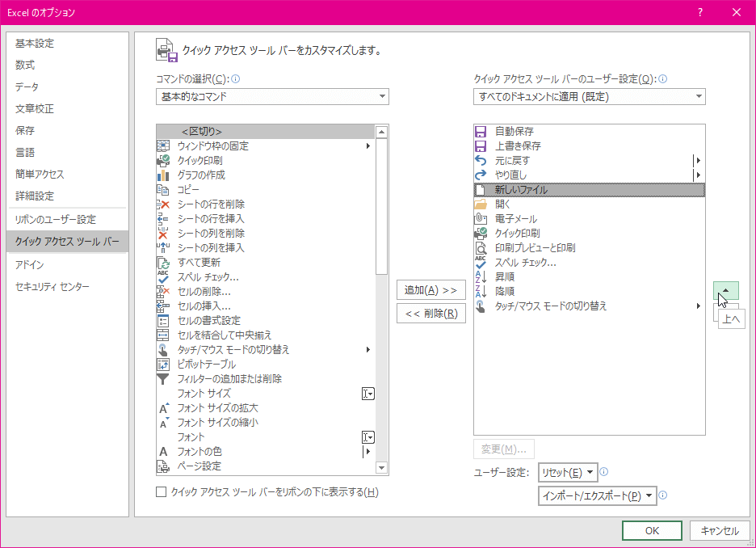Click the << 削除(R) button

(x=431, y=314)
